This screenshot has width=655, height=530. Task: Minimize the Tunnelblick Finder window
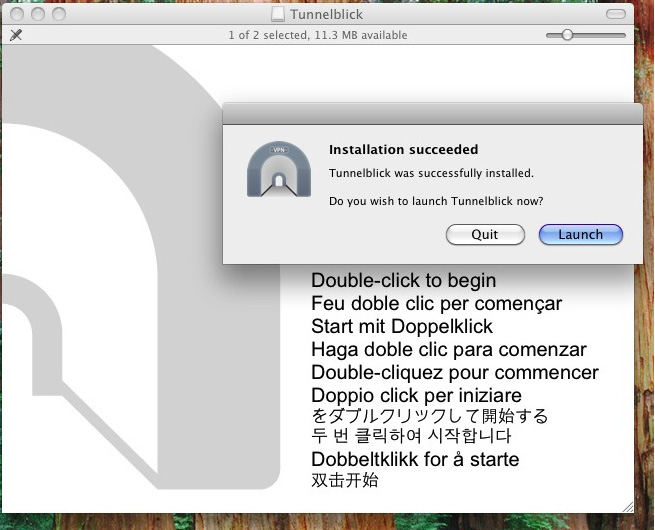pyautogui.click(x=38, y=14)
